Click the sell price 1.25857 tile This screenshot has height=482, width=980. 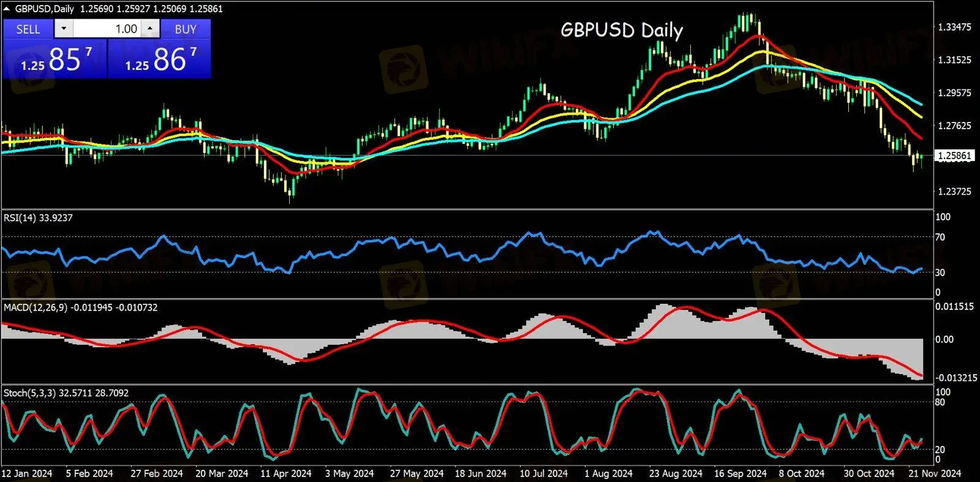55,59
